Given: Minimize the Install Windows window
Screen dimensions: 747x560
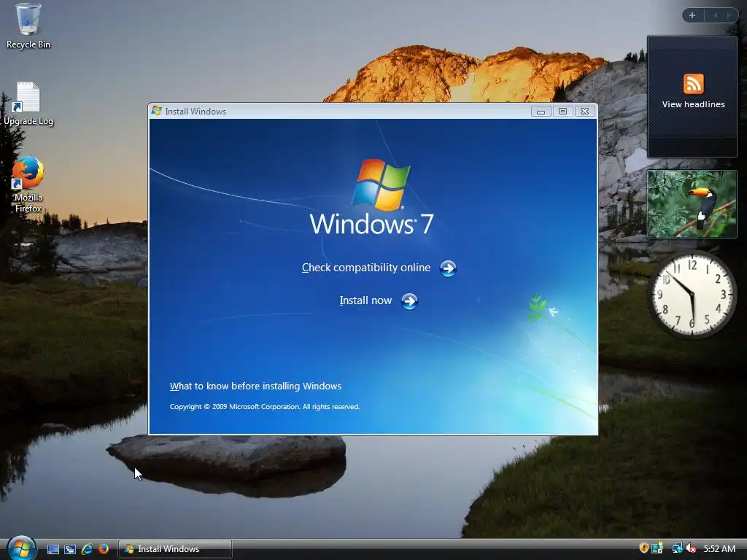Looking at the screenshot, I should 541,112.
